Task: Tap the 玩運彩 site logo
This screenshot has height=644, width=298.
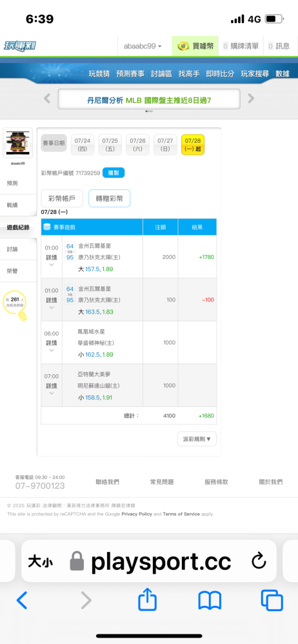Action: (x=20, y=46)
